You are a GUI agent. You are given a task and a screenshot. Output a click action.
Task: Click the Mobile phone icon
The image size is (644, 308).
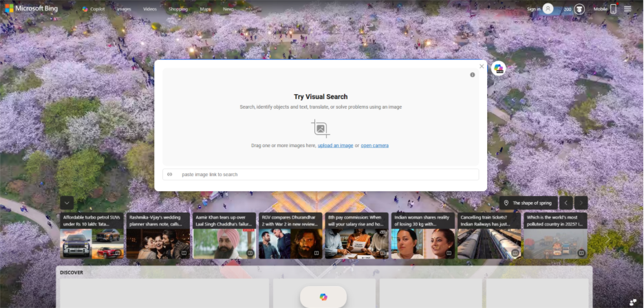click(x=613, y=9)
